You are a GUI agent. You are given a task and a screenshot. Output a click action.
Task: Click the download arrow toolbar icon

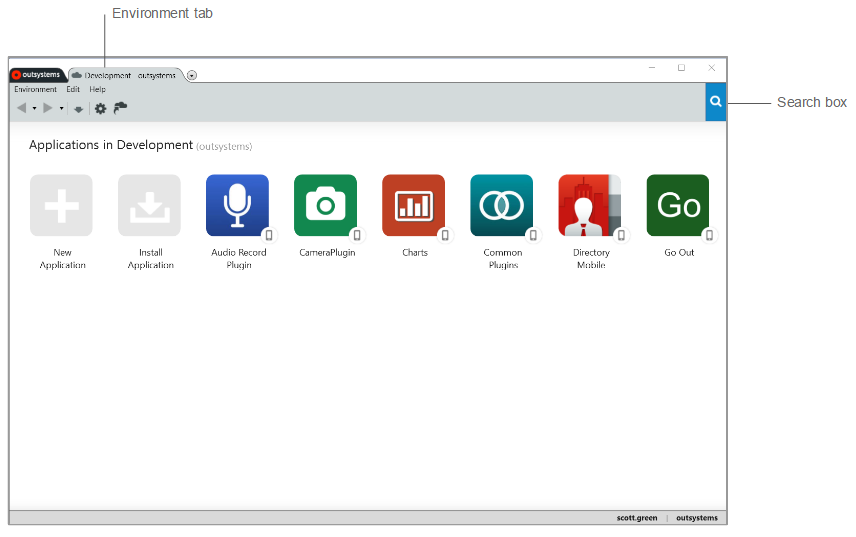point(79,109)
